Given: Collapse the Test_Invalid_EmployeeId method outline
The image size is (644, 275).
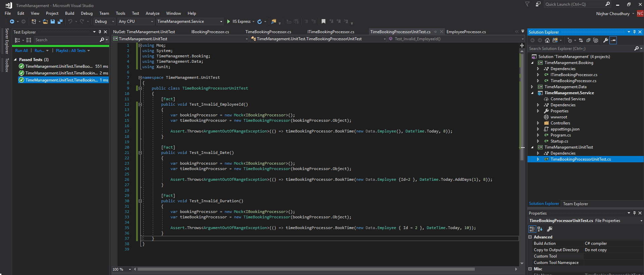Looking at the screenshot, I should point(140,104).
